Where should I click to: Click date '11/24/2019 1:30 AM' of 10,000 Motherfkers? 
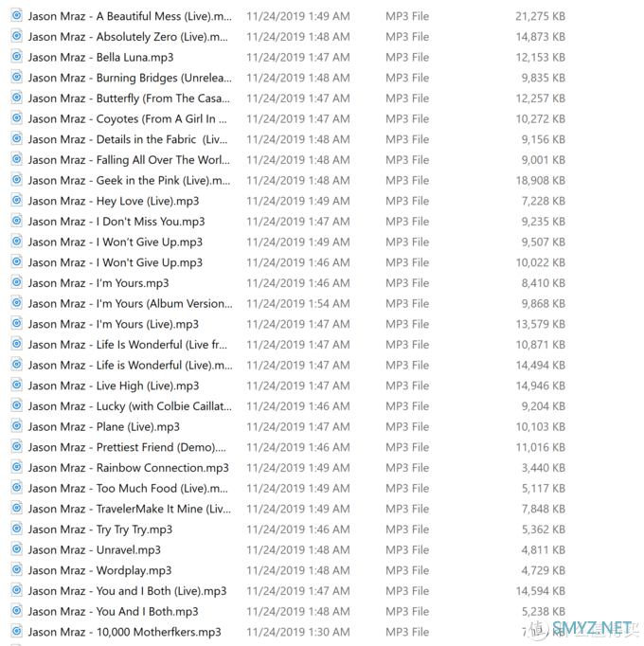(x=298, y=632)
